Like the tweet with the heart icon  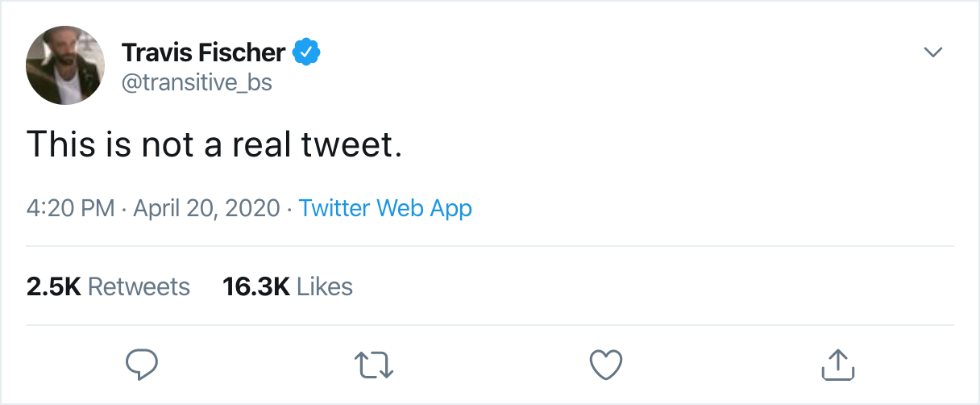(x=606, y=365)
